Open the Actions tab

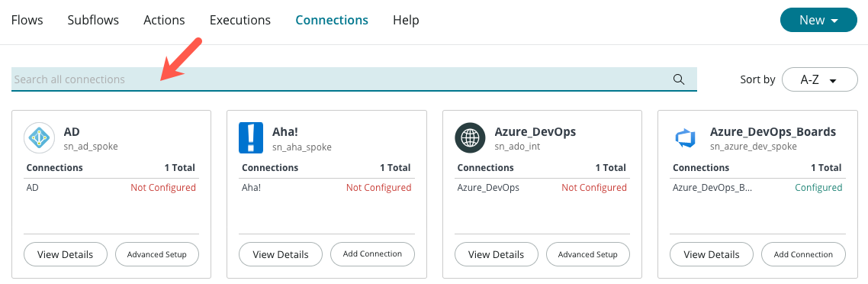[164, 20]
